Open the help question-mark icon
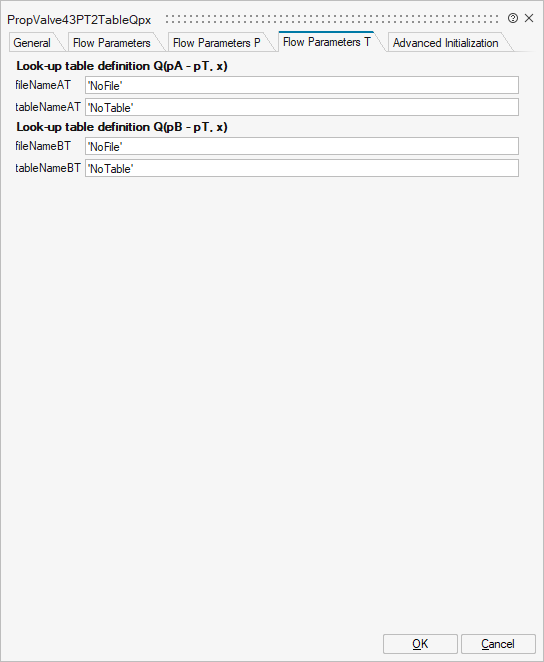Screen dimensions: 544x662 click(513, 18)
